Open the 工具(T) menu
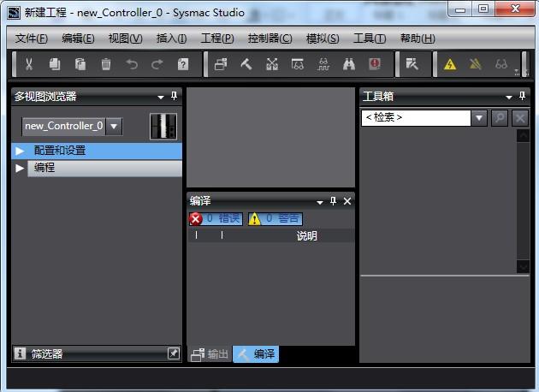Image resolution: width=539 pixels, height=392 pixels. click(x=370, y=39)
